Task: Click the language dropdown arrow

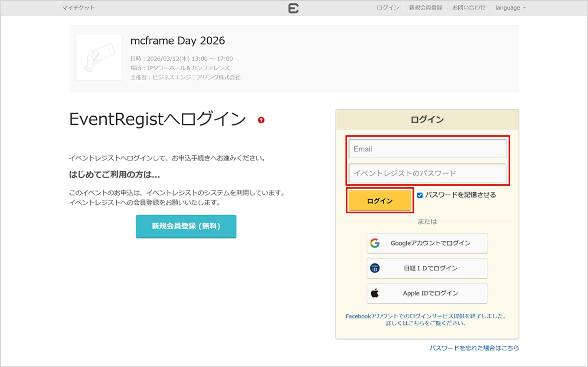Action: click(524, 8)
